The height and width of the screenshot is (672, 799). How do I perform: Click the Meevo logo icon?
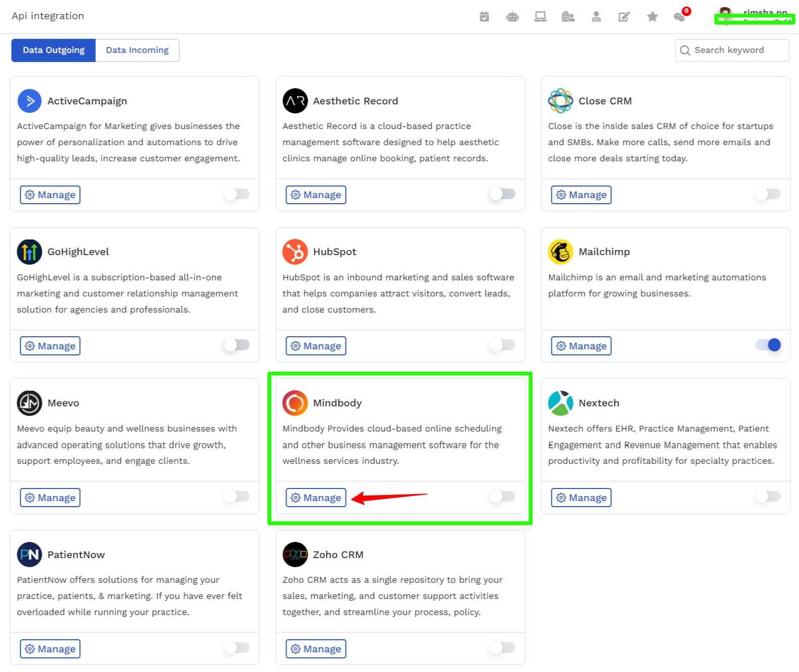(x=30, y=403)
